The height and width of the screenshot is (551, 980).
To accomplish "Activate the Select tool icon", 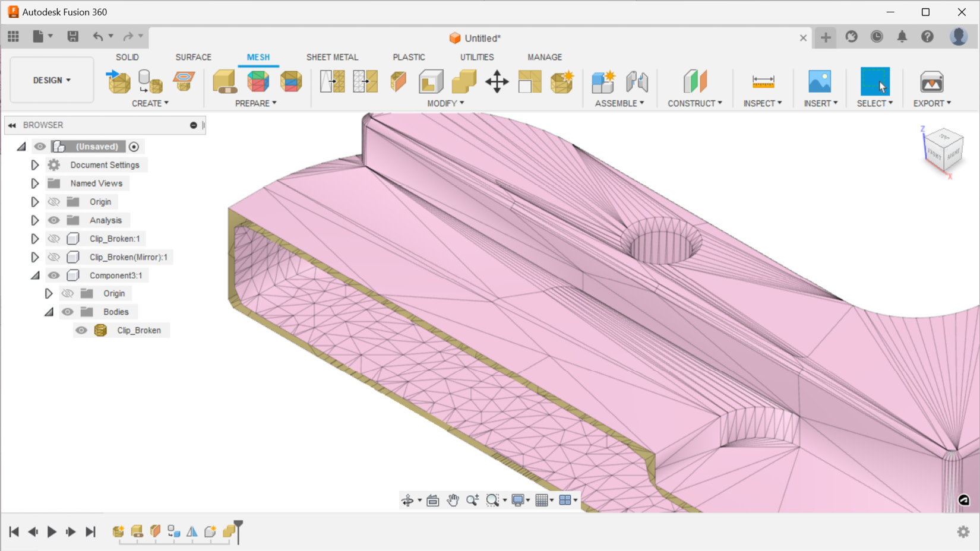I will pos(875,81).
